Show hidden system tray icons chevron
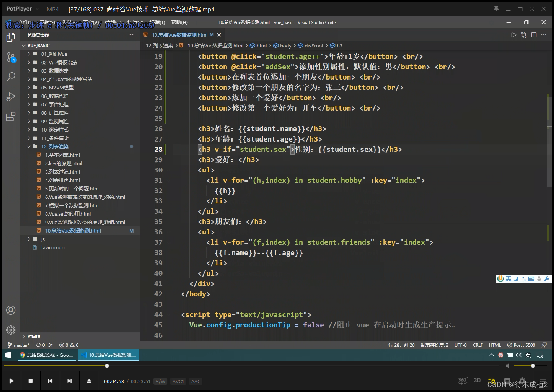The height and width of the screenshot is (392, 554). click(x=492, y=355)
